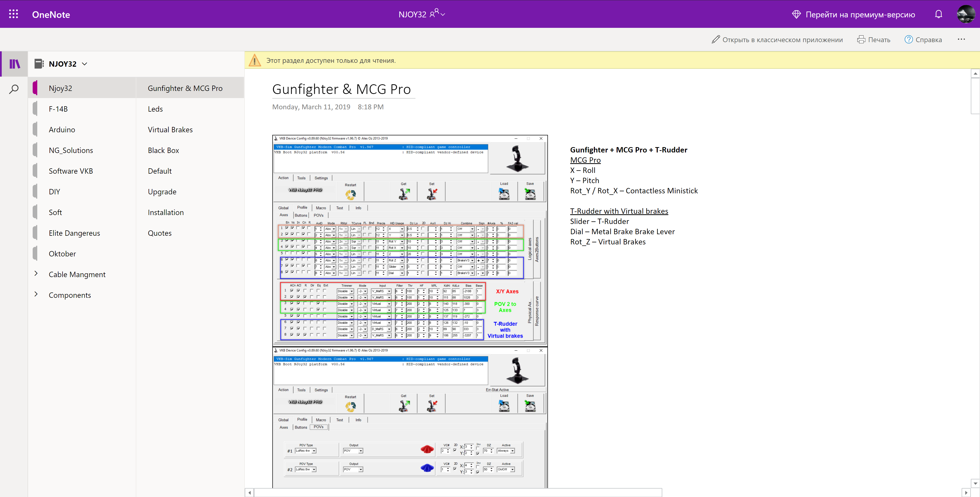Click the Help question mark icon

(909, 40)
